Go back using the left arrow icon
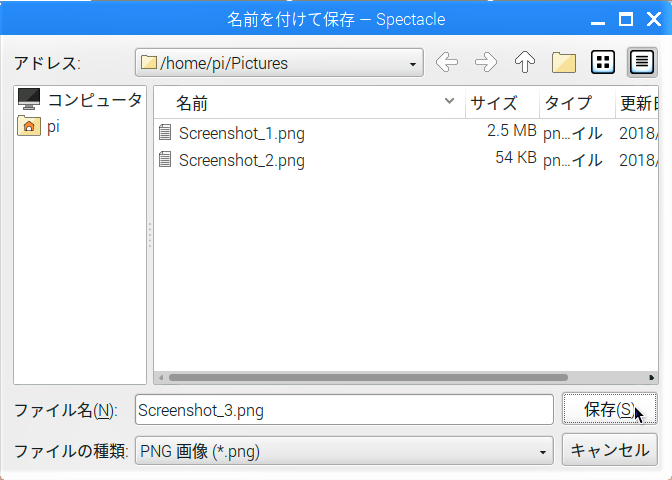The image size is (672, 480). [447, 63]
